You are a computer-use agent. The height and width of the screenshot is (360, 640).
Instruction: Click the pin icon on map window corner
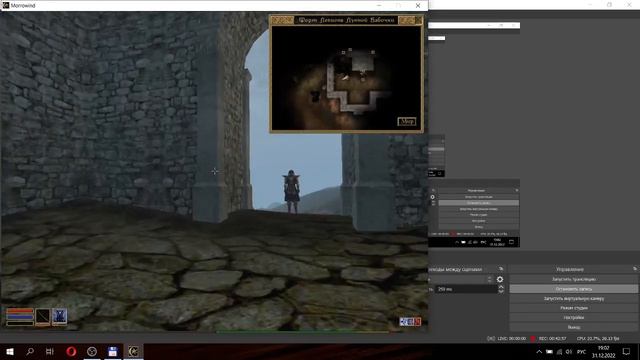[418, 20]
